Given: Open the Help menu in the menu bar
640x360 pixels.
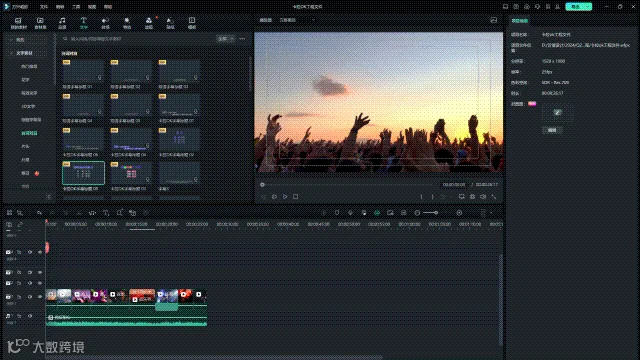Looking at the screenshot, I should (108, 7).
